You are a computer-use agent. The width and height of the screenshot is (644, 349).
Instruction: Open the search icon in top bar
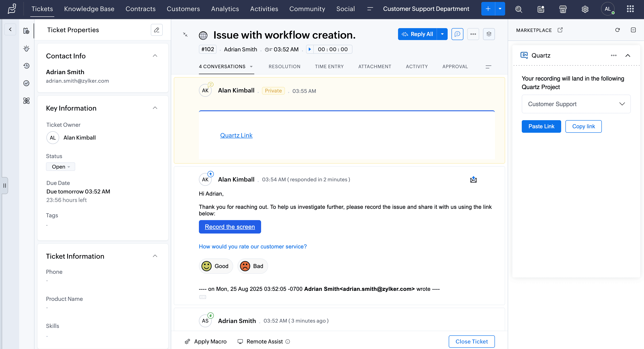519,9
